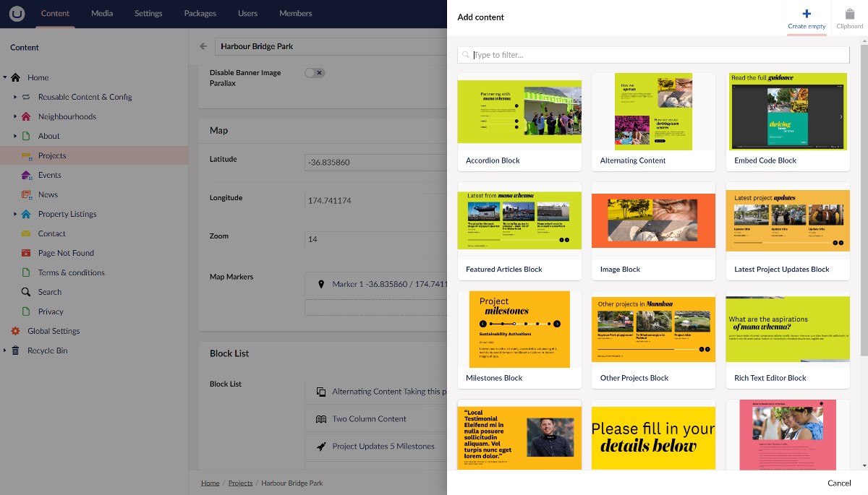Open the Packages section
Image resolution: width=868 pixels, height=495 pixels.
(199, 13)
